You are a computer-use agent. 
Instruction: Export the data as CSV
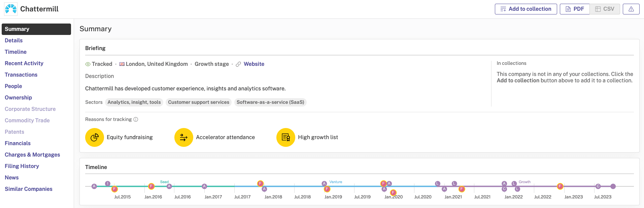click(x=605, y=9)
